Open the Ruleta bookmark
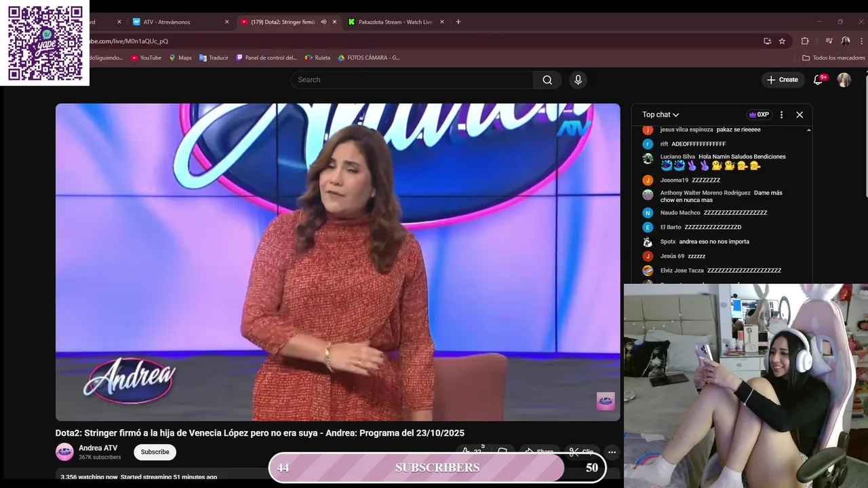Viewport: 868px width, 488px height. point(317,58)
